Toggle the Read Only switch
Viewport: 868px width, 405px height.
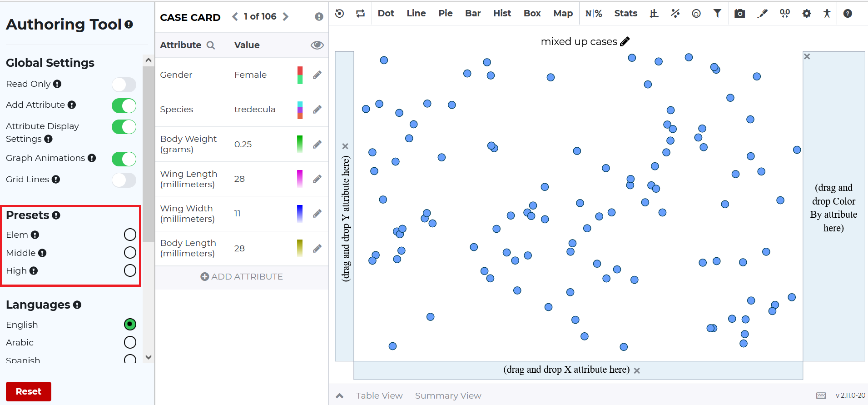point(124,85)
